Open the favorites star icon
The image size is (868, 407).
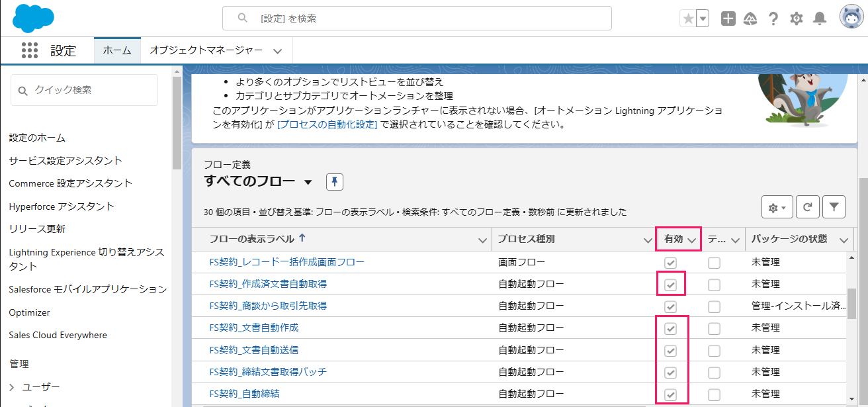688,19
